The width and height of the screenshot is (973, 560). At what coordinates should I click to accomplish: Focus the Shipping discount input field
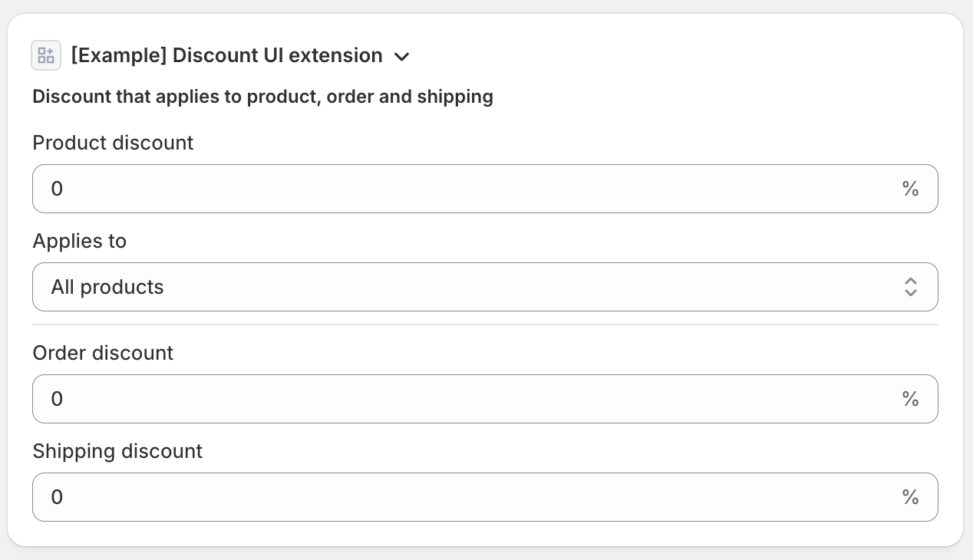[460, 497]
